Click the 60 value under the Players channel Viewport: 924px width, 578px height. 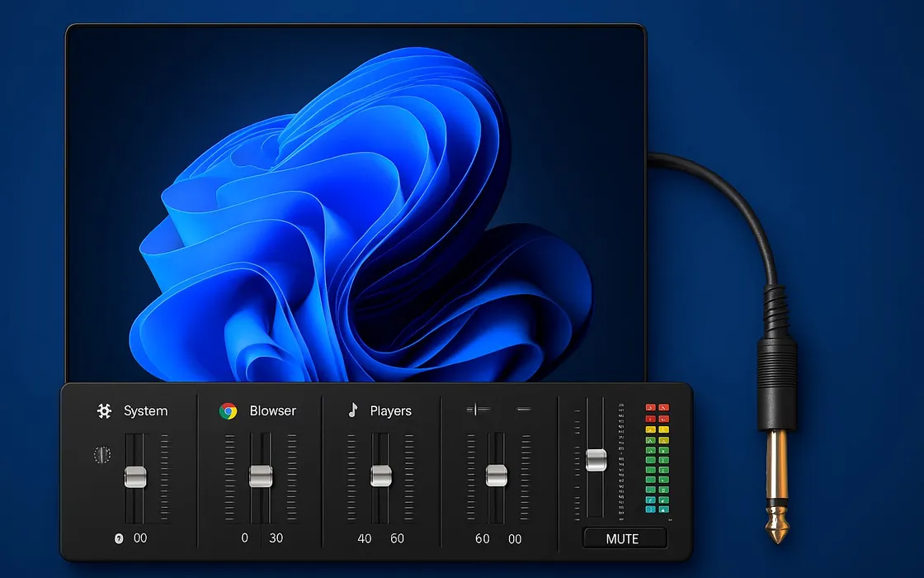398,538
